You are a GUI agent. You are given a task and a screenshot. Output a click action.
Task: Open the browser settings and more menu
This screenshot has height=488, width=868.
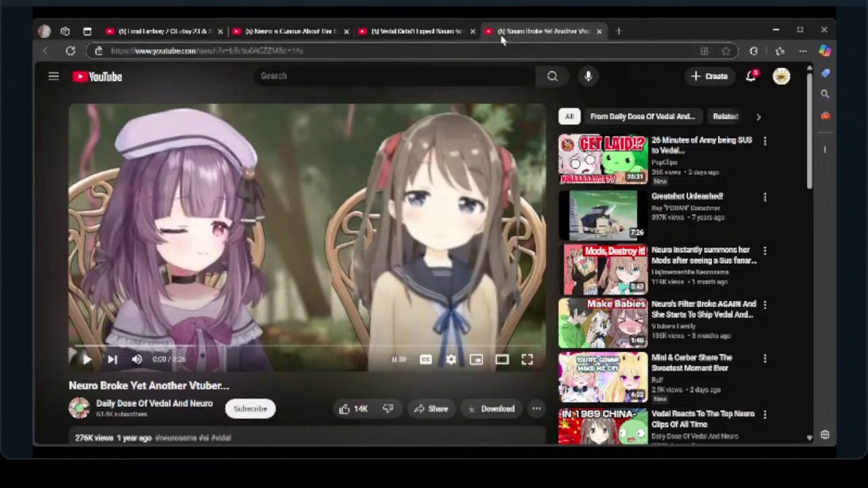coord(803,51)
